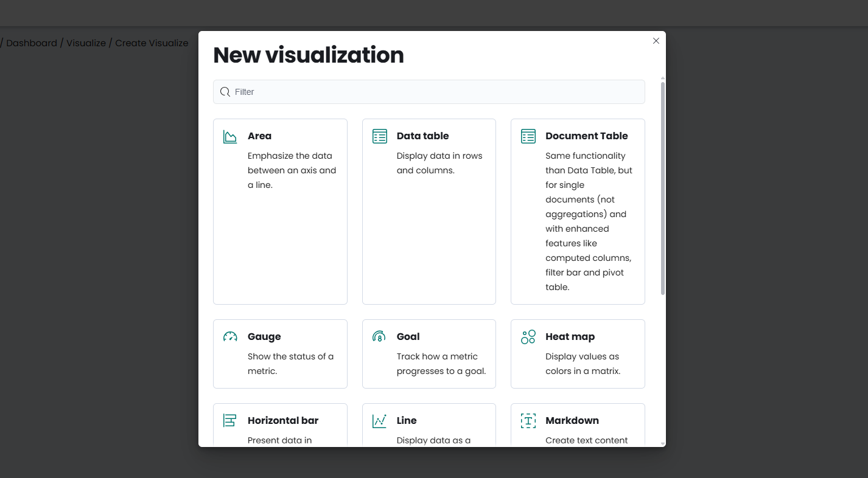The width and height of the screenshot is (868, 478).
Task: Click the Create Visualize breadcrumb
Action: pos(152,43)
